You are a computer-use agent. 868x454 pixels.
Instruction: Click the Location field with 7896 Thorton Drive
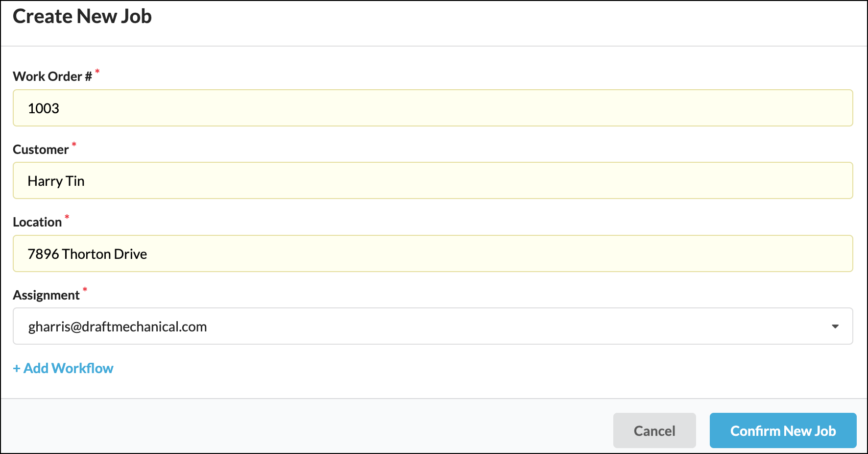pyautogui.click(x=433, y=254)
